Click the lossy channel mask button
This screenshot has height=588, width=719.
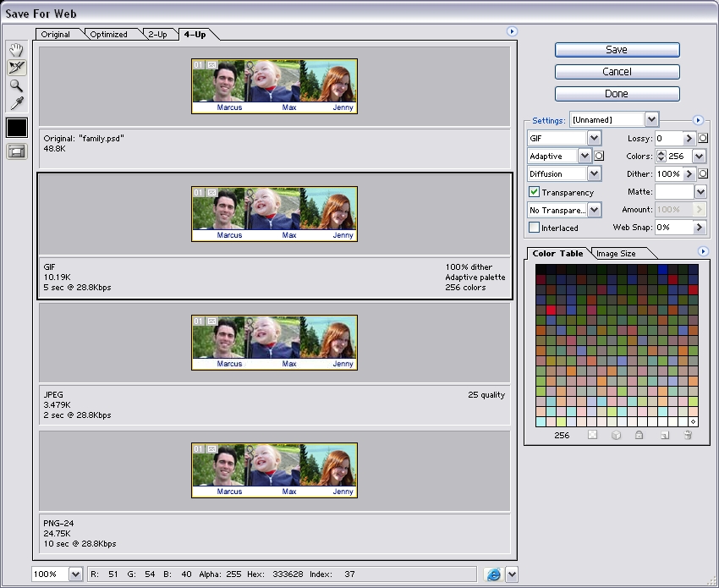[x=702, y=138]
